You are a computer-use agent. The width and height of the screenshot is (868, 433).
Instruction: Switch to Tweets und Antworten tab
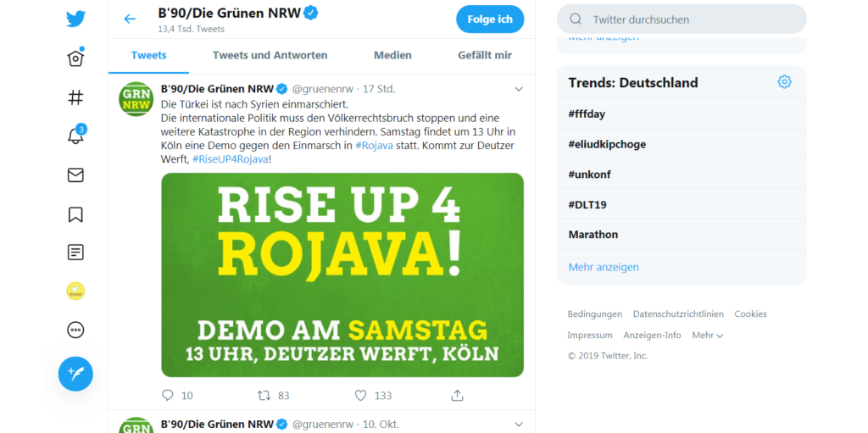(270, 55)
